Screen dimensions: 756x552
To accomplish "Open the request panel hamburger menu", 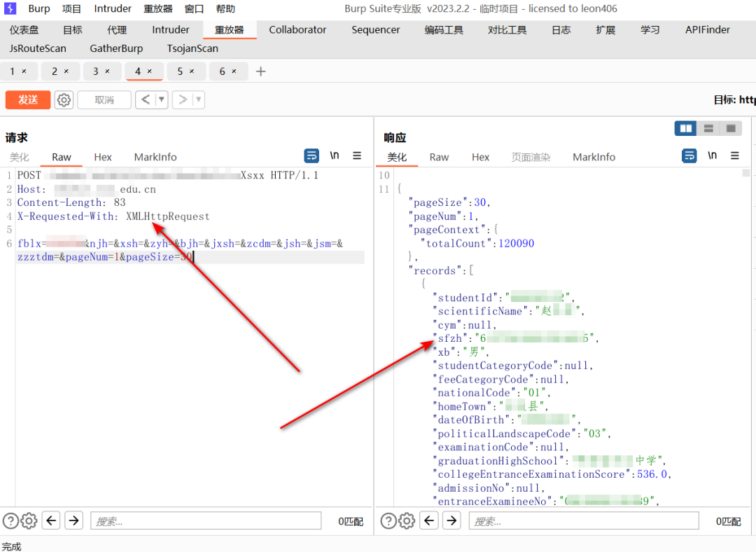I will (357, 156).
